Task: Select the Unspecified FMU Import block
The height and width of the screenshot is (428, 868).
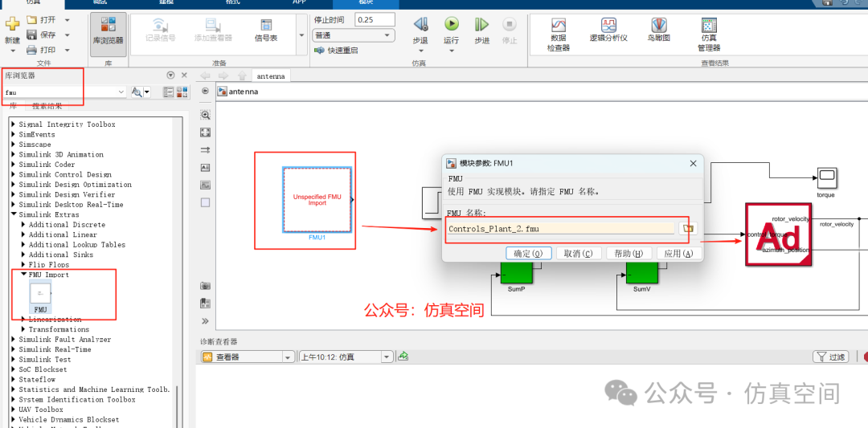Action: click(317, 199)
